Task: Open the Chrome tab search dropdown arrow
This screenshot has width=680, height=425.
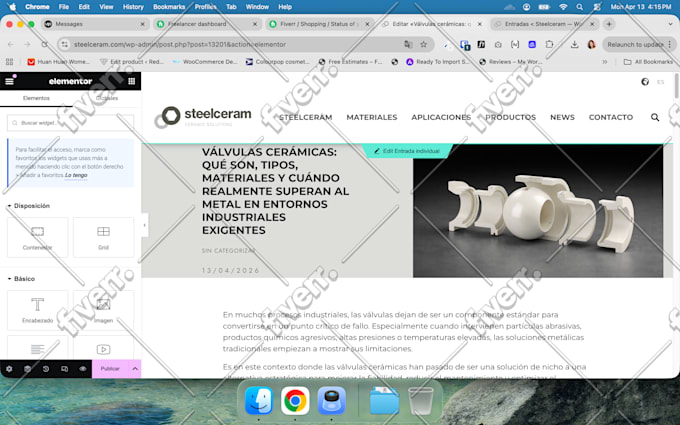Action: click(x=670, y=24)
